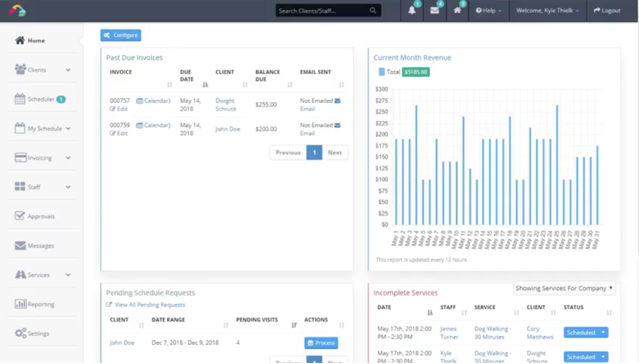Viewport: 639px width, 364px height.
Task: Open John Doe in Past Due Invoices
Action: coord(228,129)
